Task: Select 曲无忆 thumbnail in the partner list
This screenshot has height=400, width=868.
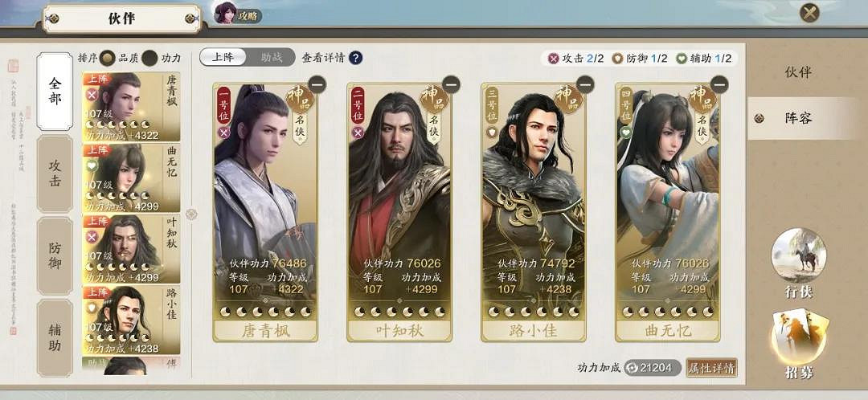Action: (131, 178)
